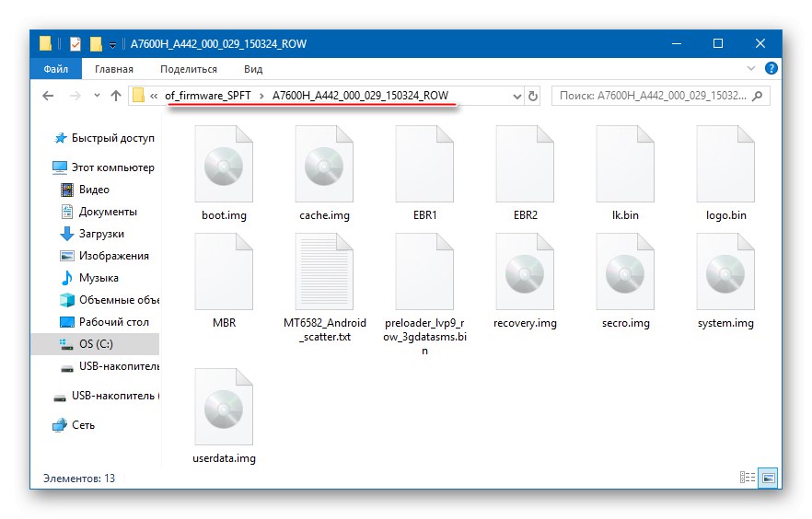Switch to details view layout
812x519 pixels.
point(748,477)
